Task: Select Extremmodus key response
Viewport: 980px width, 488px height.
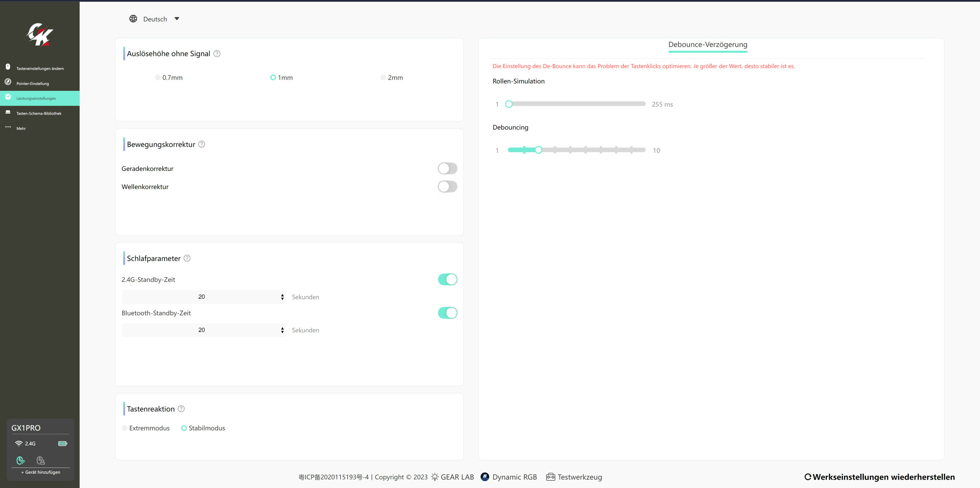Action: (x=146, y=428)
